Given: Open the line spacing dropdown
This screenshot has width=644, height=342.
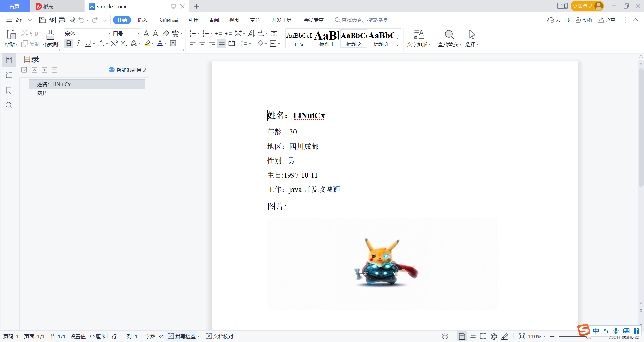Looking at the screenshot, I should [x=250, y=43].
